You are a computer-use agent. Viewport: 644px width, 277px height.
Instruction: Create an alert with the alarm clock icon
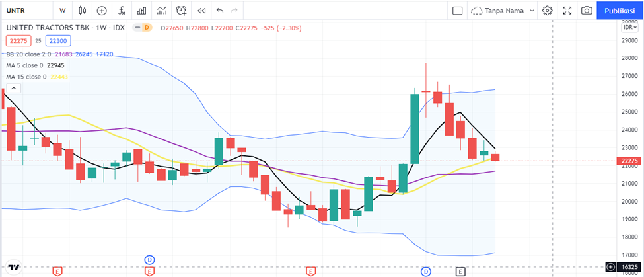pyautogui.click(x=182, y=11)
